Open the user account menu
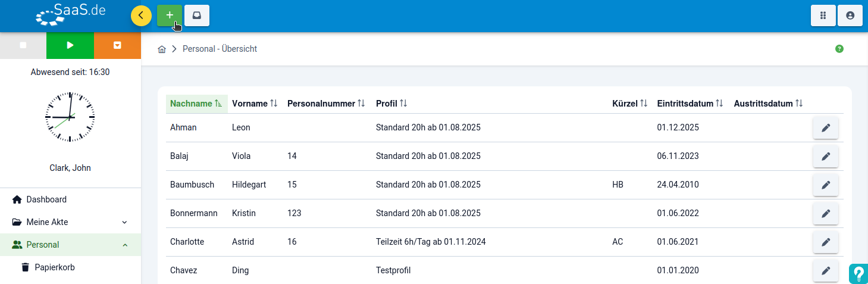868x284 pixels. [x=850, y=15]
